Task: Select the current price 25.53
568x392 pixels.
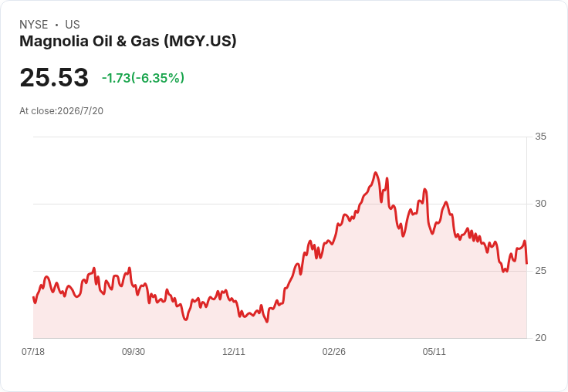Action: pyautogui.click(x=54, y=77)
